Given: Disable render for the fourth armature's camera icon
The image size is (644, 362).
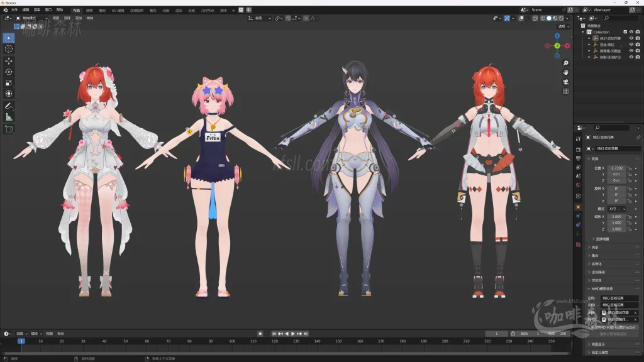Looking at the screenshot, I should point(638,57).
